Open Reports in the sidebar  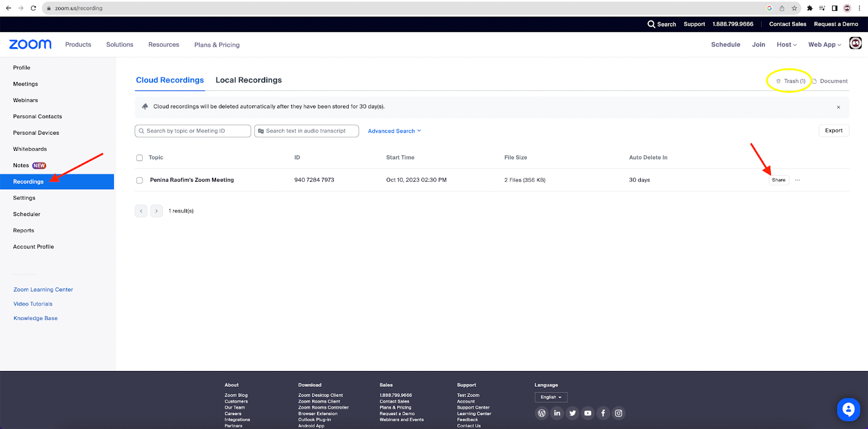coord(23,230)
